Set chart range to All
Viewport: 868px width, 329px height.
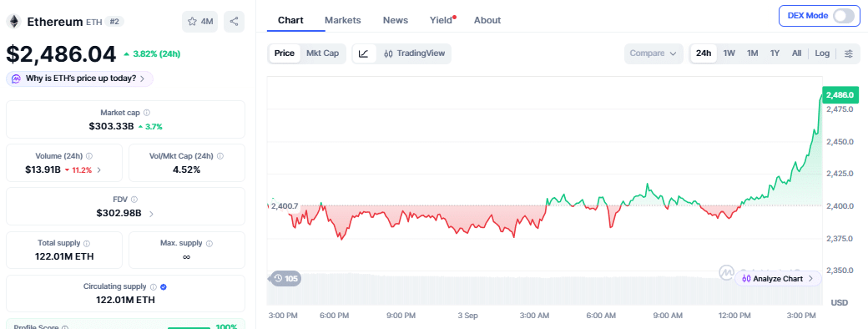(x=796, y=53)
